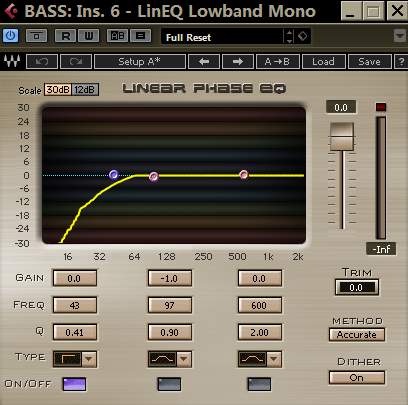This screenshot has width=408, height=405.
Task: Click the Gain field showing -1.0
Action: (170, 278)
